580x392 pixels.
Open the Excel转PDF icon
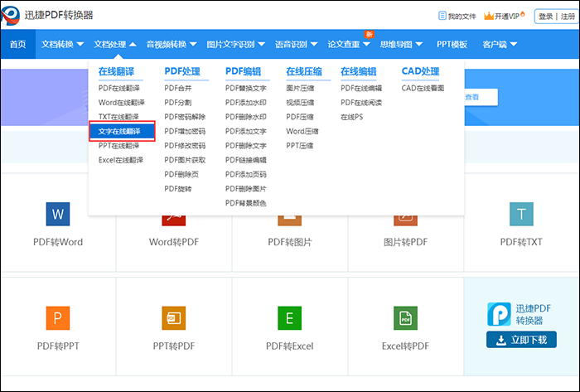click(405, 318)
